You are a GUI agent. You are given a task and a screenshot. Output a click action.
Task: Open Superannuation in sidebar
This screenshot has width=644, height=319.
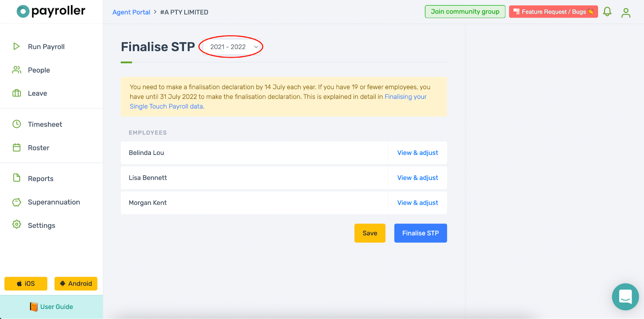54,202
